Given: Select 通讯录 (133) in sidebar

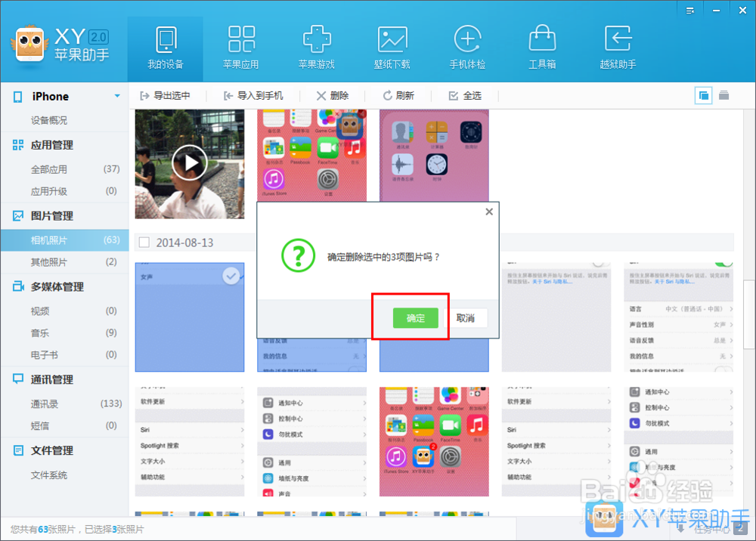Looking at the screenshot, I should 64,403.
